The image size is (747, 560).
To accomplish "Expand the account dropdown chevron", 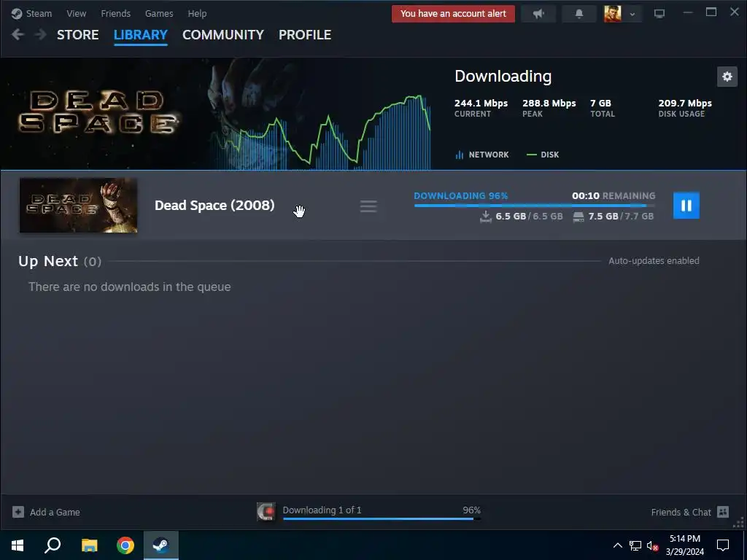I will tap(632, 15).
